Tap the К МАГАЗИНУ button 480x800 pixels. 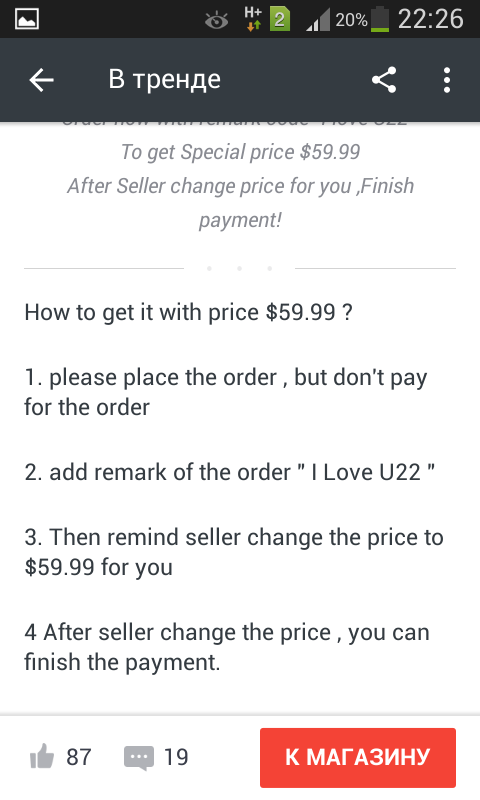[358, 758]
